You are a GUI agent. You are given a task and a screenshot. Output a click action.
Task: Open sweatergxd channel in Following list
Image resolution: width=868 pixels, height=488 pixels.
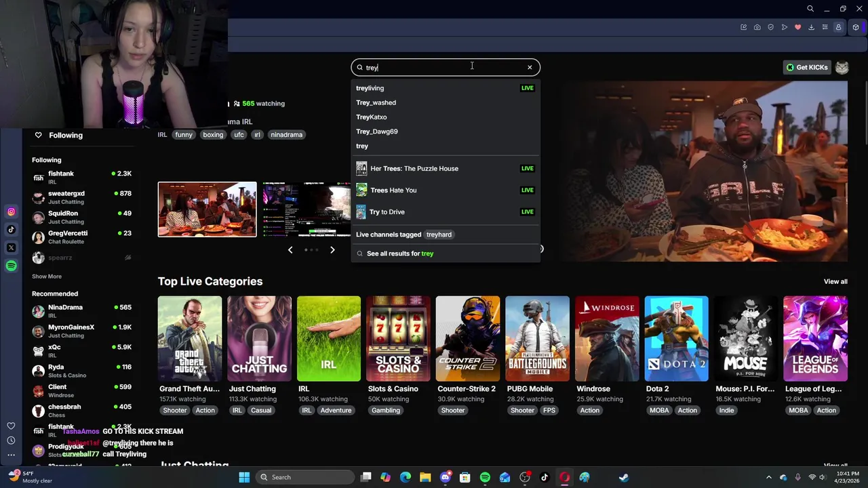pos(81,197)
